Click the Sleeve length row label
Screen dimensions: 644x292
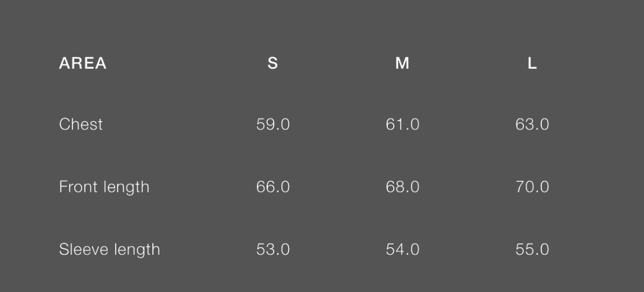109,249
